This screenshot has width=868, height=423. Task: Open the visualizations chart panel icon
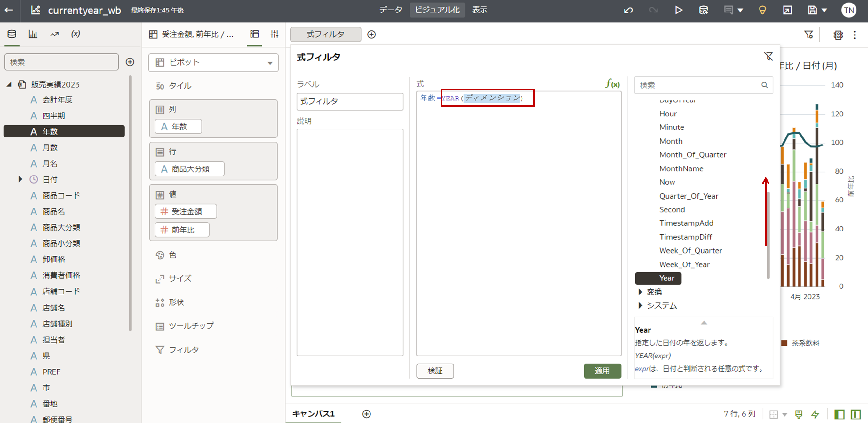point(33,34)
